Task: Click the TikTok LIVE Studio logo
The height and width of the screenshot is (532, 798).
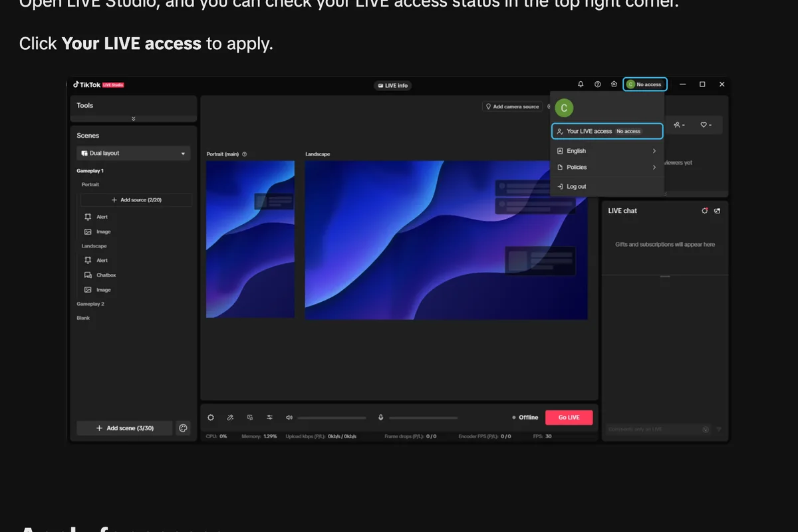Action: 98,85
